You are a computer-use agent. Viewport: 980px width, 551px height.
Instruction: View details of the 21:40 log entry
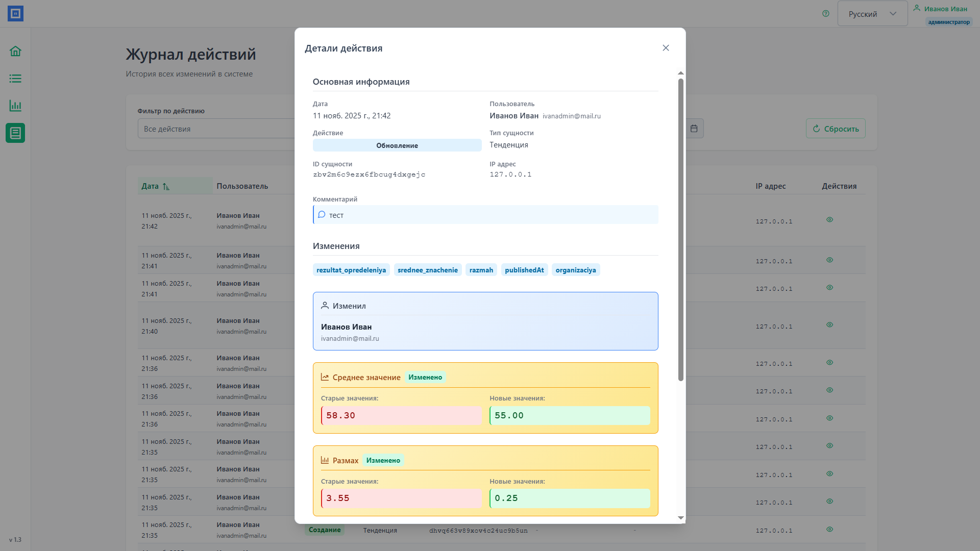[829, 325]
